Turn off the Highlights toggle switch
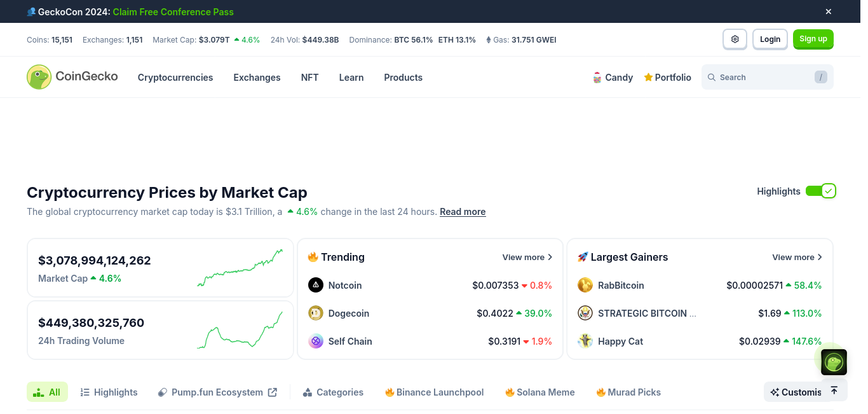Image resolution: width=868 pixels, height=414 pixels. point(820,191)
